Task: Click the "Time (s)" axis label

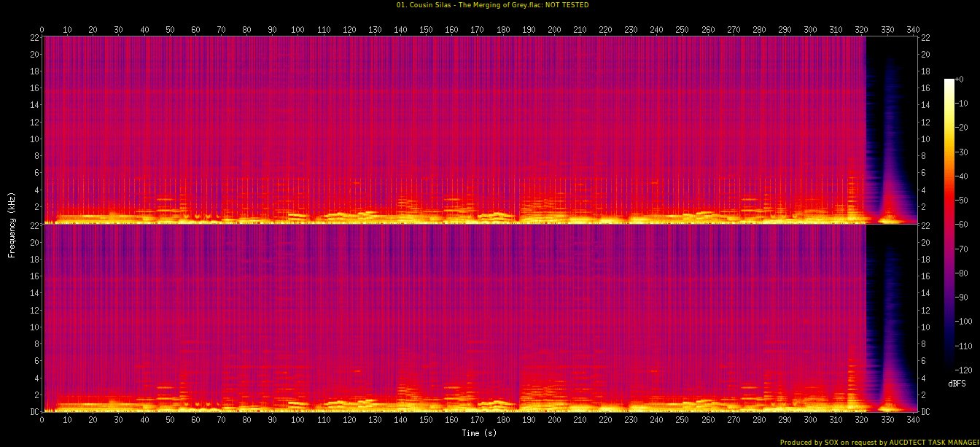Action: point(479,433)
